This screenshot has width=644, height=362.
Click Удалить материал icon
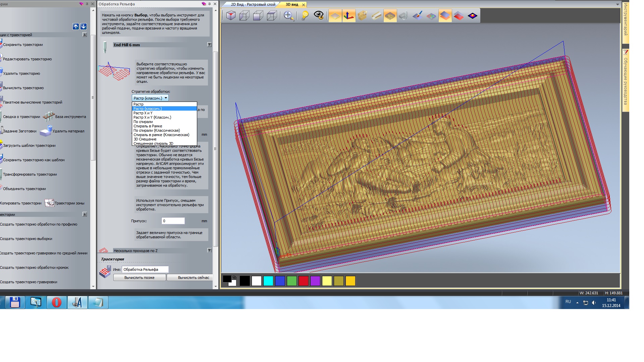point(46,131)
